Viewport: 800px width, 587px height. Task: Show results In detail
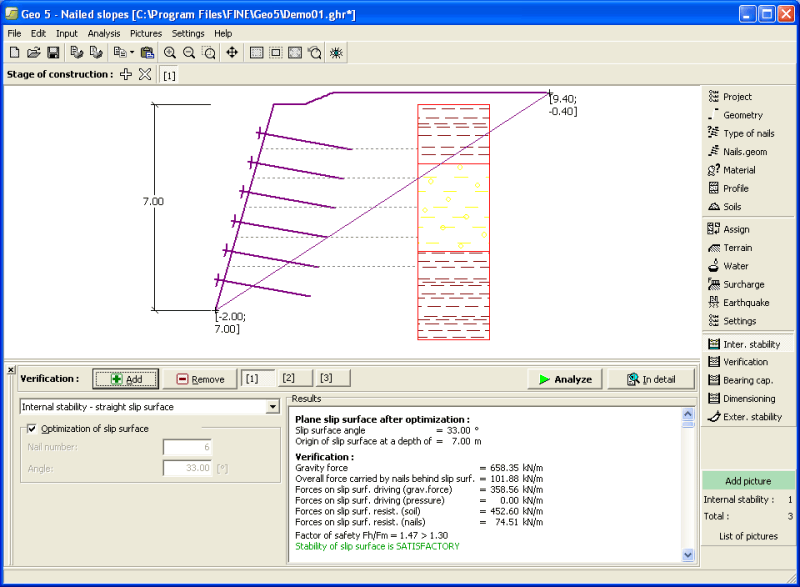pyautogui.click(x=651, y=379)
